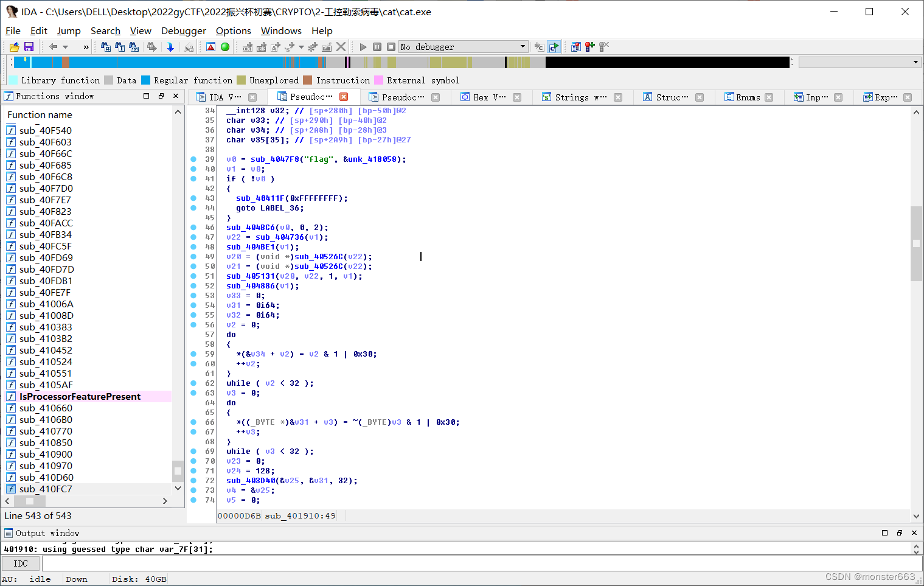This screenshot has height=586, width=924.
Task: Click the highlighted green arrow toolbar icon
Action: pos(554,47)
